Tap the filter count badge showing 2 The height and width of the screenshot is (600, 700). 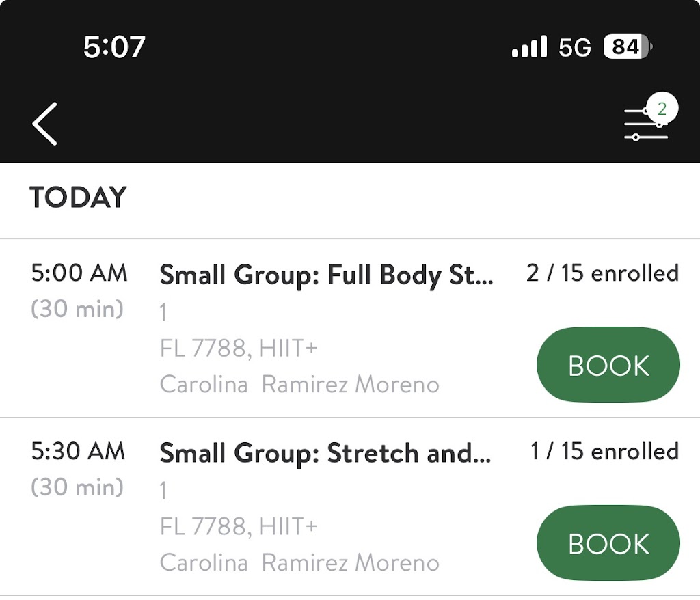pyautogui.click(x=661, y=109)
